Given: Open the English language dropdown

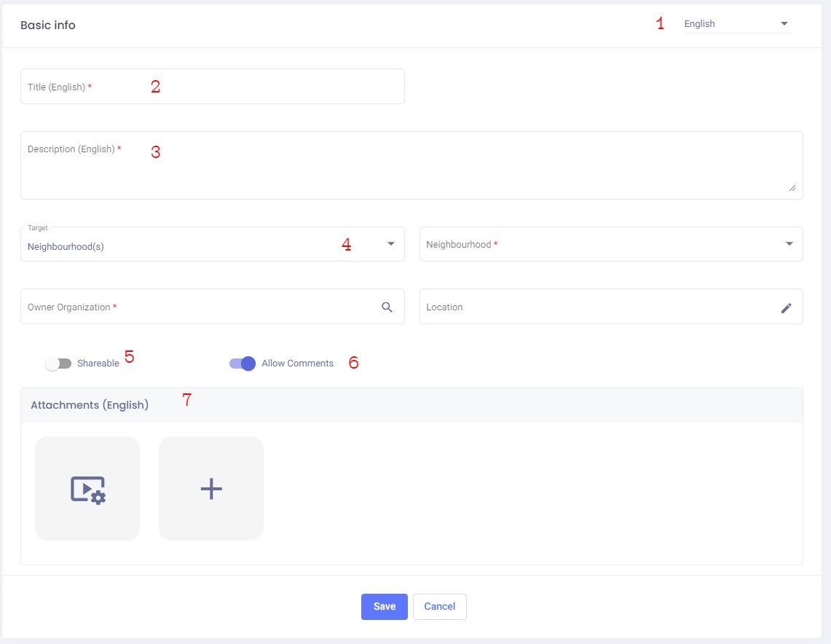Looking at the screenshot, I should pos(737,24).
